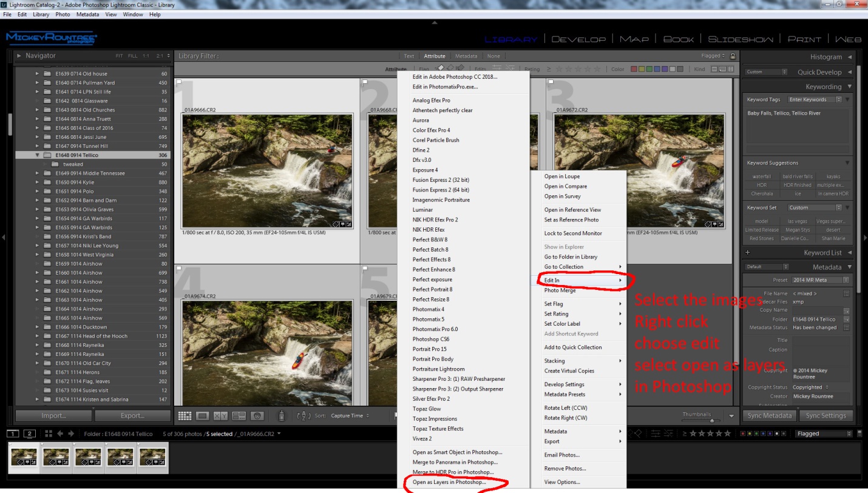
Task: Open Metadata Preset '2014 MR Meta' dropdown
Action: pyautogui.click(x=821, y=280)
